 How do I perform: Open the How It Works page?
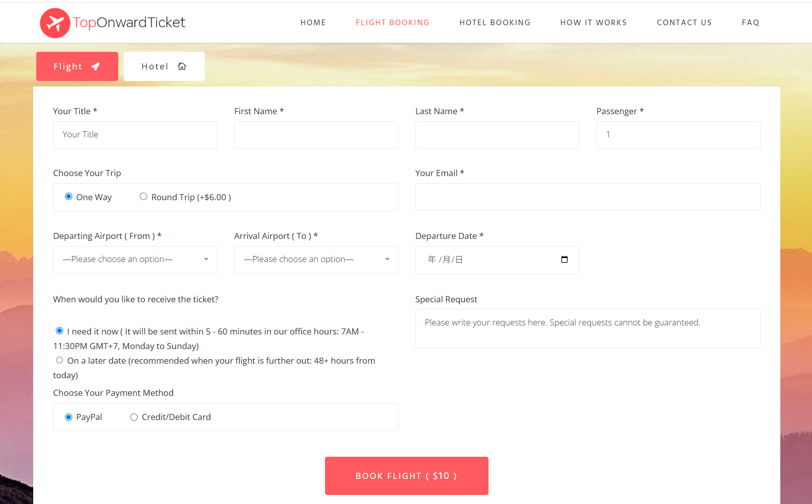pyautogui.click(x=593, y=23)
